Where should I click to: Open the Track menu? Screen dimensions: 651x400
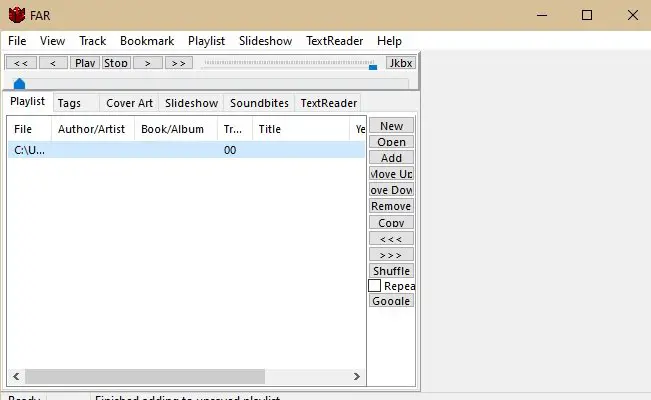point(93,41)
